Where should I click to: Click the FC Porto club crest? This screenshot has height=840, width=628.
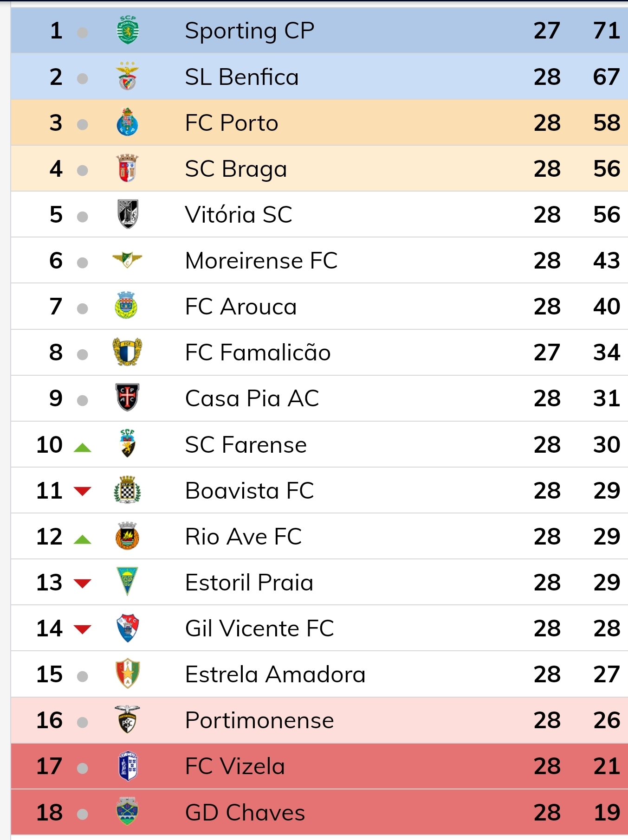coord(127,122)
